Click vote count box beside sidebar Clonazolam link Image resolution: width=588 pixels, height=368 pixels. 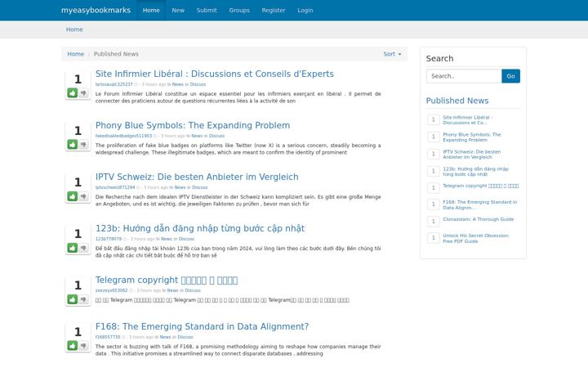click(x=434, y=221)
